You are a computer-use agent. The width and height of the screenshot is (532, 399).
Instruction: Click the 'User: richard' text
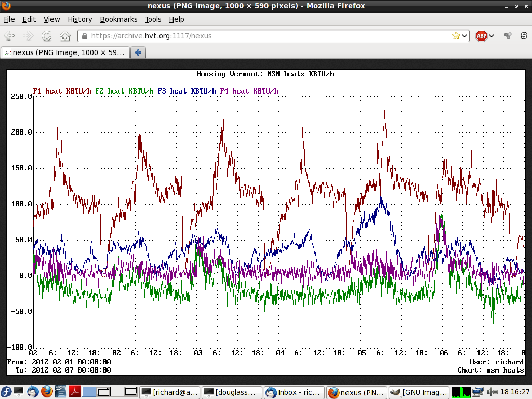497,362
